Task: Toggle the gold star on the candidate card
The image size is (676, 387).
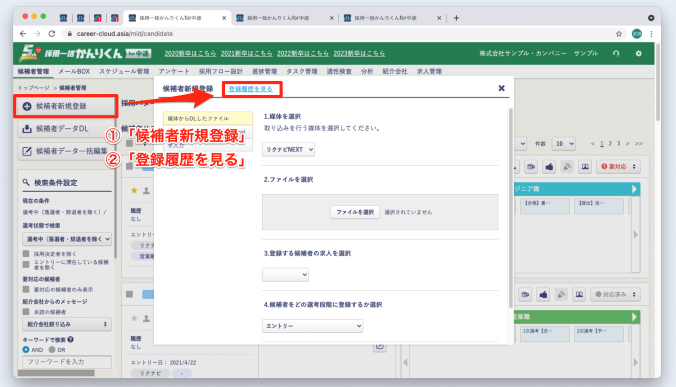Action: [134, 190]
